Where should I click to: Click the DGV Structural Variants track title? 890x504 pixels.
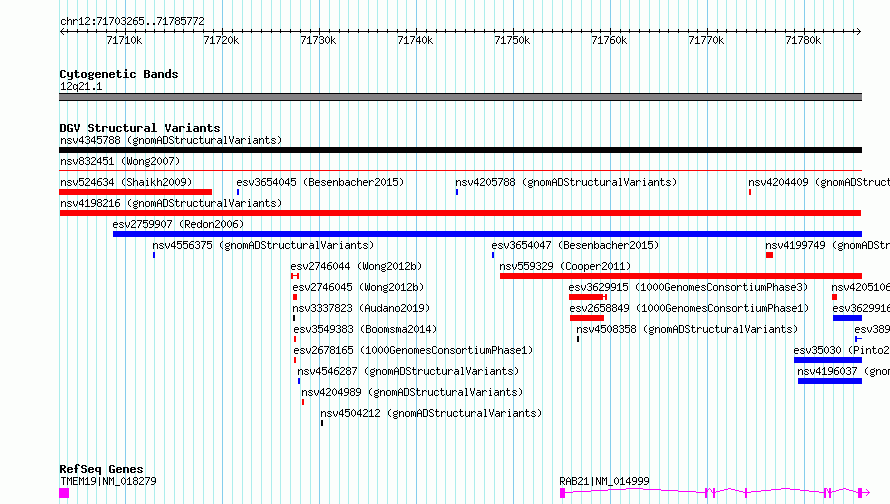(140, 128)
